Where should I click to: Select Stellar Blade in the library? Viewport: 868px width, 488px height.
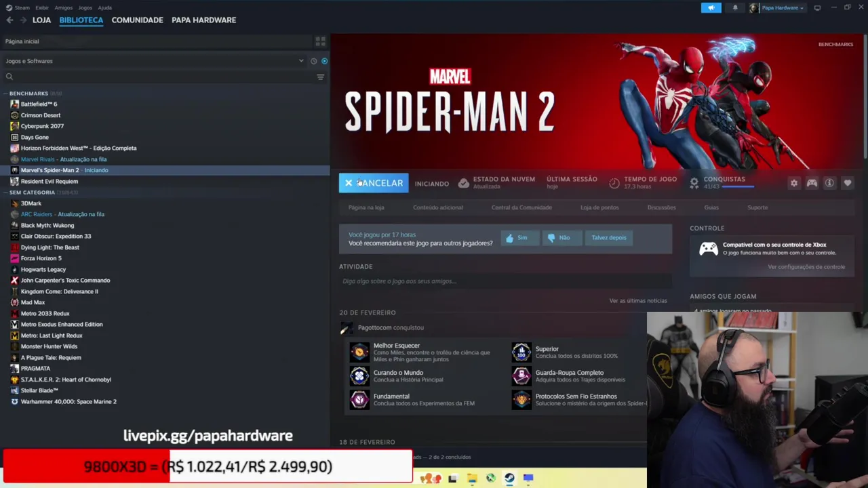tap(39, 390)
